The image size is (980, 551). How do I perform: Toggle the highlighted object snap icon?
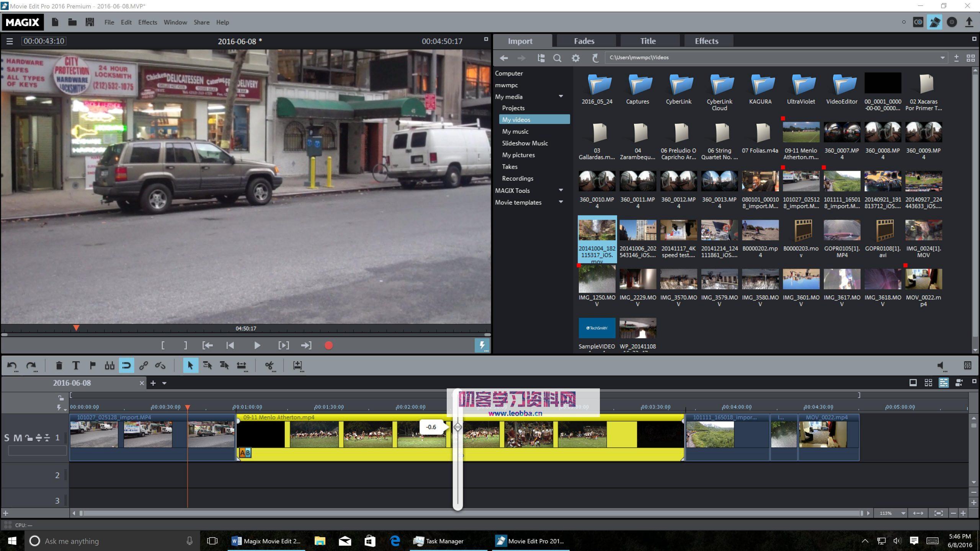coord(126,366)
